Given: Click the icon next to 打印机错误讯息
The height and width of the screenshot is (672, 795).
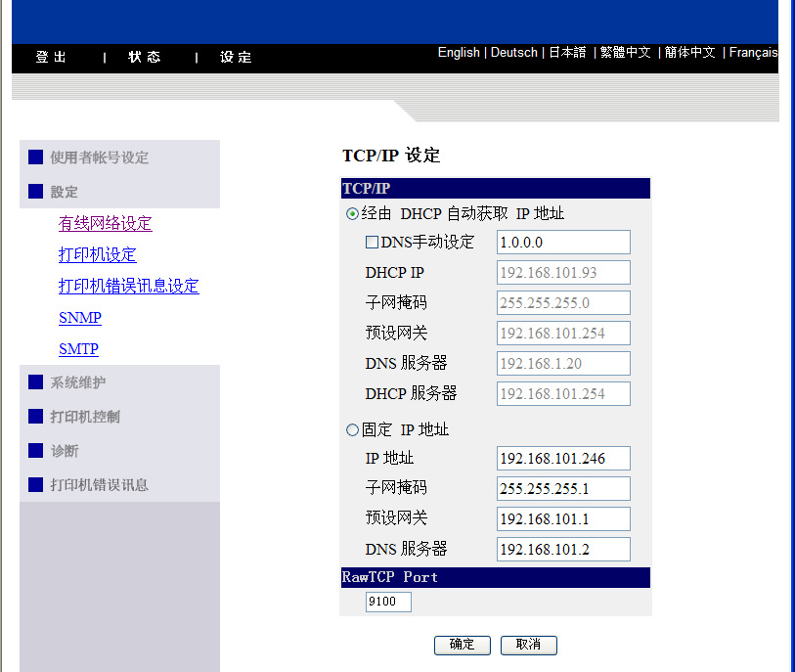Looking at the screenshot, I should click(x=36, y=485).
